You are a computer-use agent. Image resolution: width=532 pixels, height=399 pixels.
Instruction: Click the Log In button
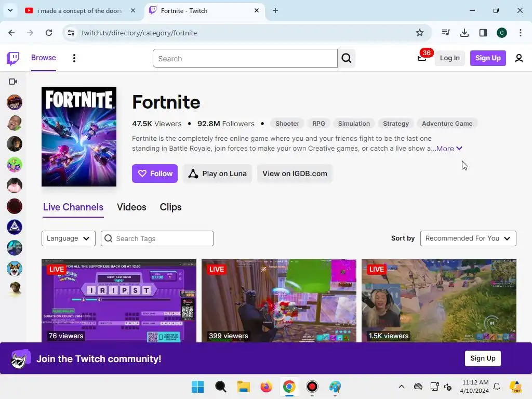pos(450,58)
